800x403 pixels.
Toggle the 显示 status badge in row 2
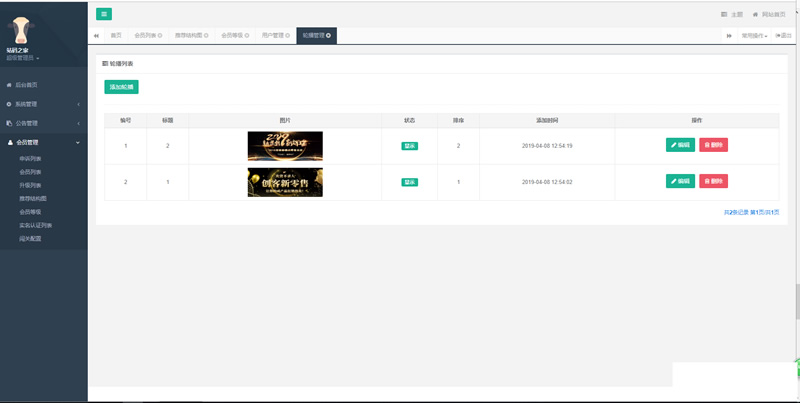[410, 182]
